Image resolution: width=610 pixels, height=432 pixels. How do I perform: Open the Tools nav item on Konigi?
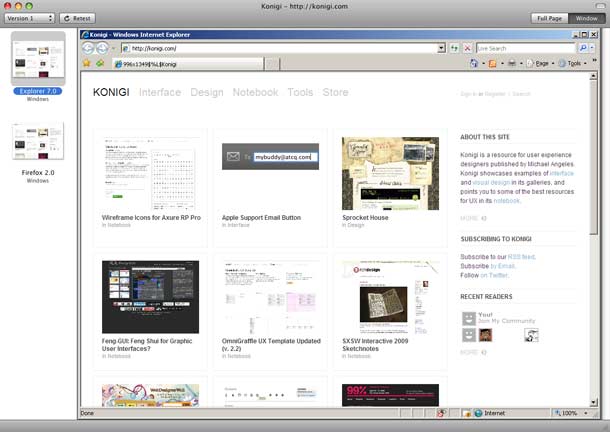pos(300,92)
